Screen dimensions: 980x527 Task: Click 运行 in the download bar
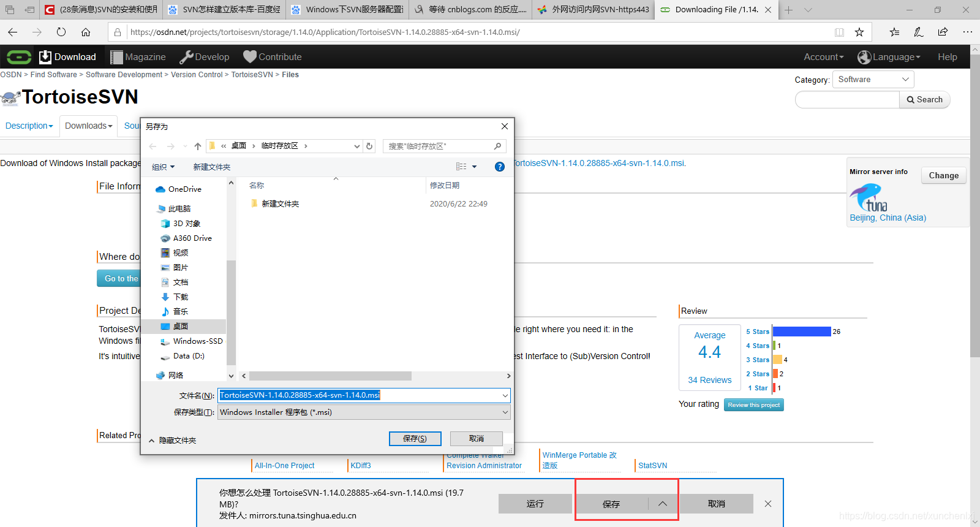(535, 504)
